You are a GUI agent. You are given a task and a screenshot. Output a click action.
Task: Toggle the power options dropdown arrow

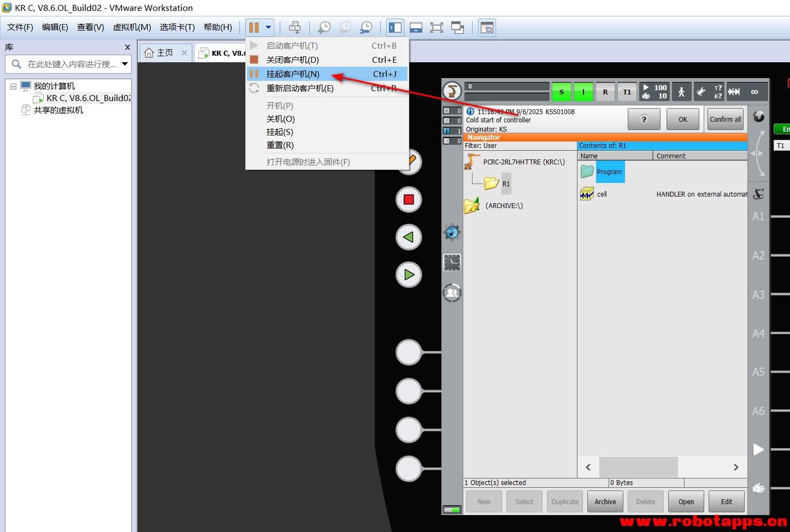[x=268, y=27]
